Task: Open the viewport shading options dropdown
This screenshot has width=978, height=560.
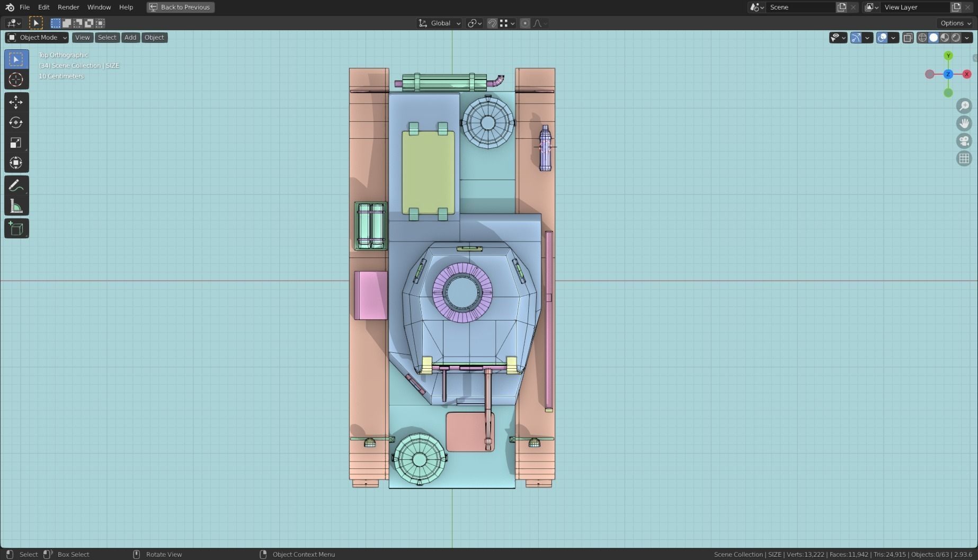Action: tap(967, 37)
